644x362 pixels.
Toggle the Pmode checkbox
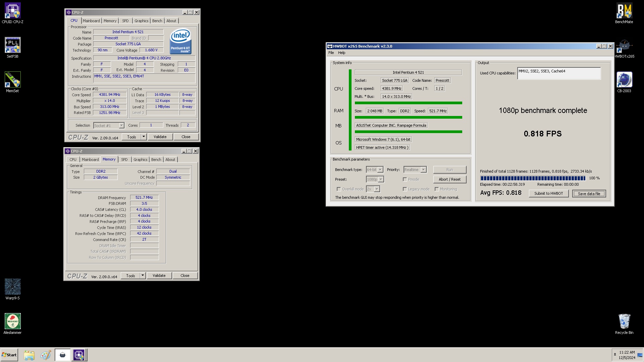pyautogui.click(x=405, y=179)
